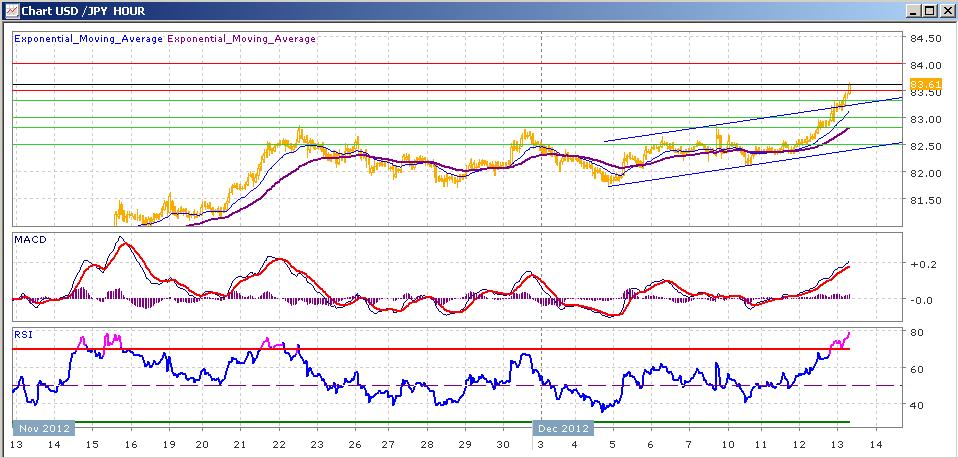Click the purple Exponential_Moving_Average label
Image resolution: width=958 pixels, height=458 pixels.
241,38
